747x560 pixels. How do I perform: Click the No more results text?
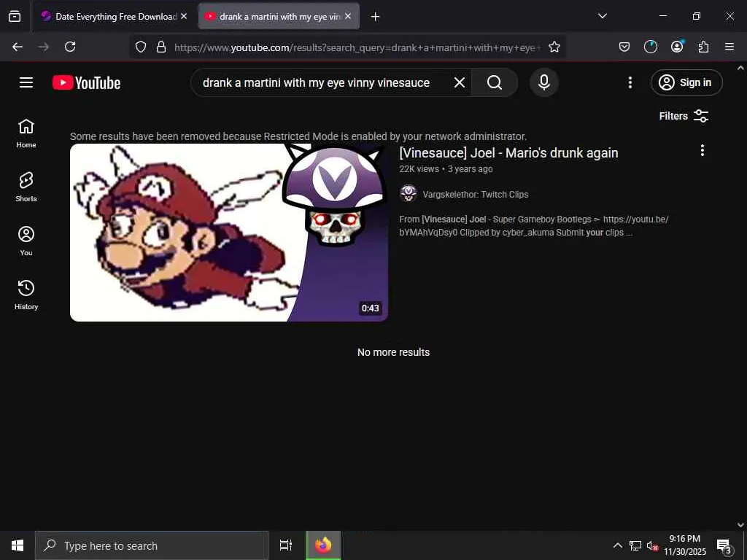coord(393,352)
